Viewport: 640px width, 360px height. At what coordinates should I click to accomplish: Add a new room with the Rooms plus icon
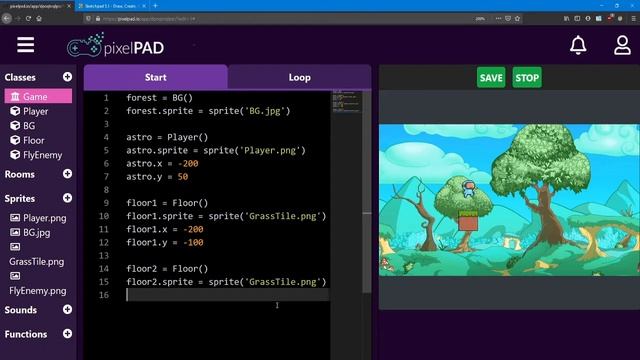pyautogui.click(x=67, y=174)
